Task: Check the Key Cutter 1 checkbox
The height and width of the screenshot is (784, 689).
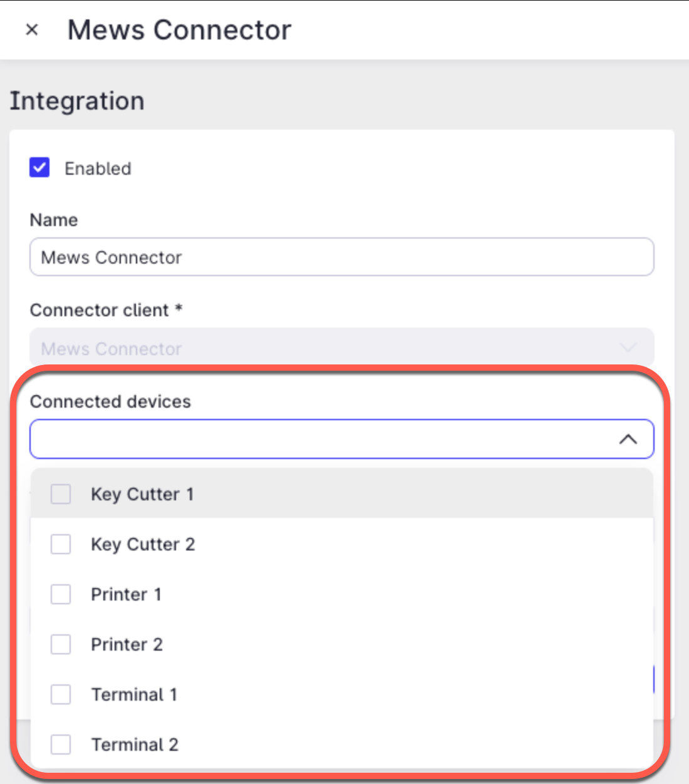Action: pos(60,494)
